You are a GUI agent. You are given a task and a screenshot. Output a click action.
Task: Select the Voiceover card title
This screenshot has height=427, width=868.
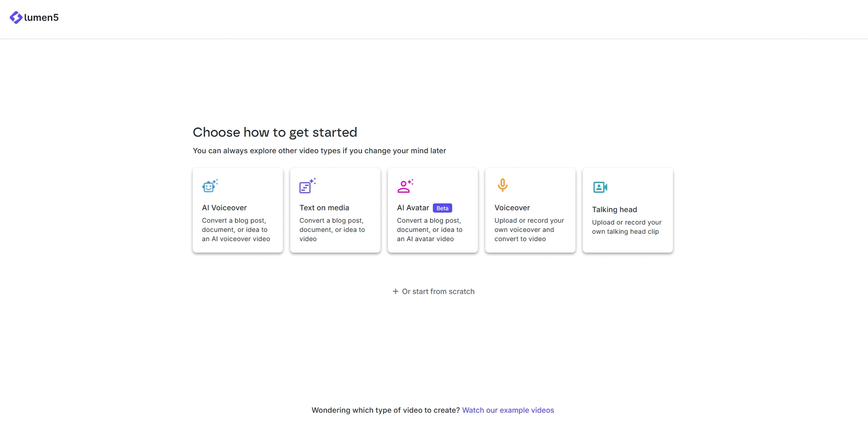[x=512, y=208]
